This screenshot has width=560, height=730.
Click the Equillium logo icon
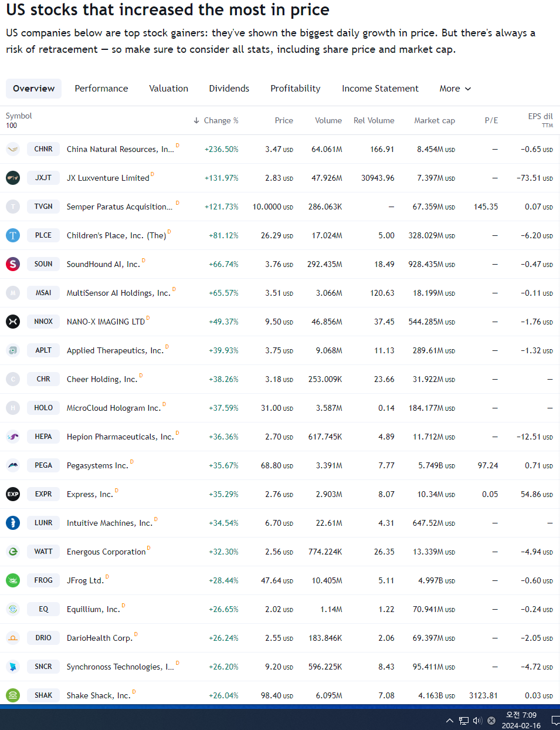[x=13, y=609]
